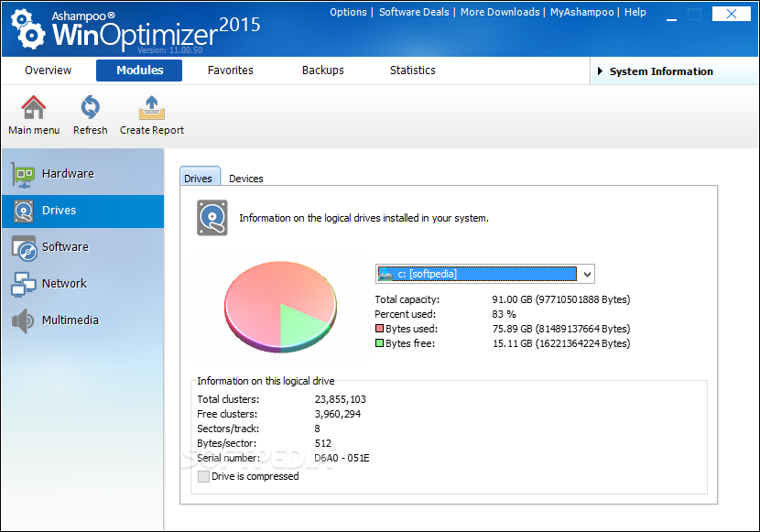Open the drive selection dropdown arrow
The height and width of the screenshot is (532, 760).
[x=587, y=274]
